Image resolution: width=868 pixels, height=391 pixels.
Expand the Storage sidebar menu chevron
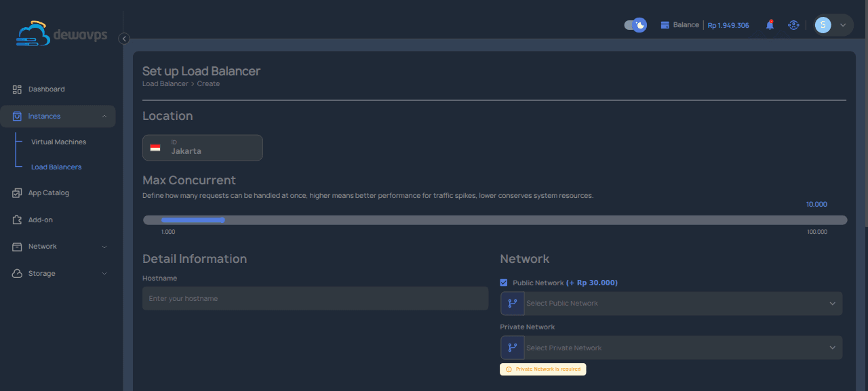click(x=104, y=274)
